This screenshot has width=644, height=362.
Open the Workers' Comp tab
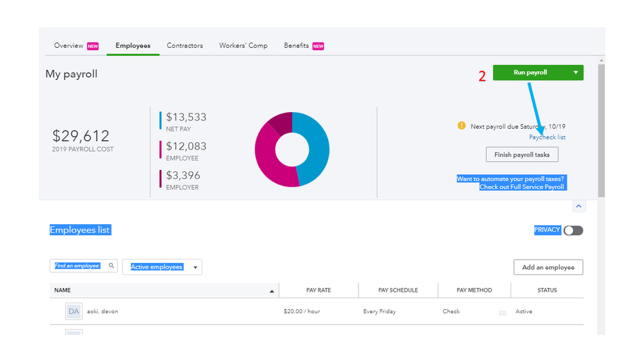243,46
